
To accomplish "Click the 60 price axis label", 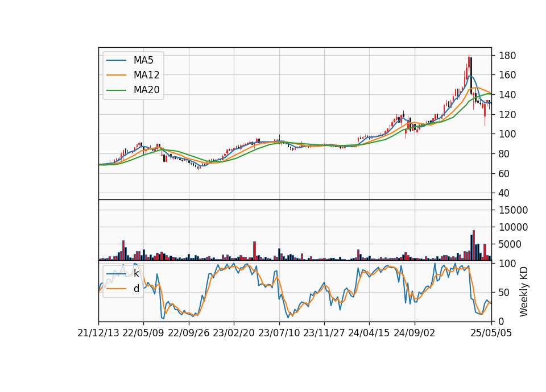I will click(x=504, y=174).
